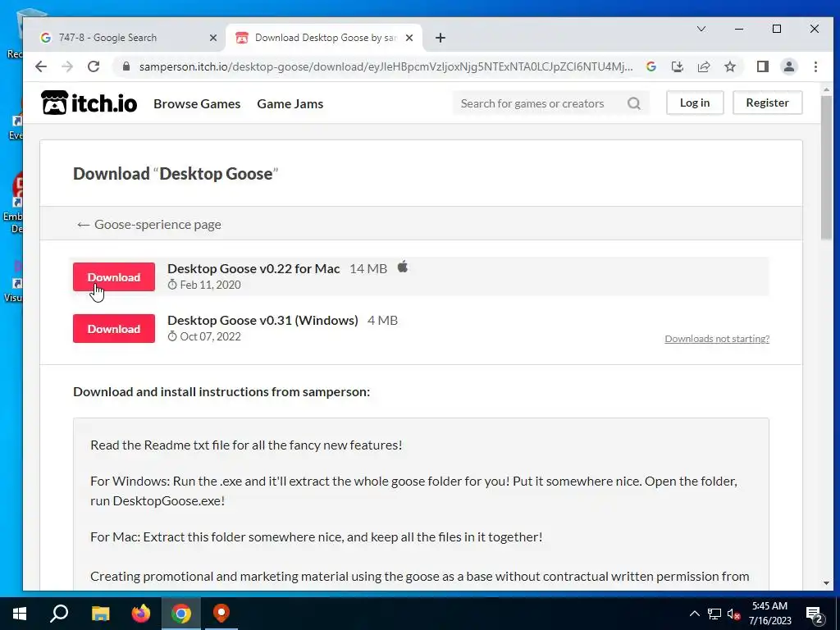Click the address bar URL
The height and width of the screenshot is (630, 840).
coord(386,66)
